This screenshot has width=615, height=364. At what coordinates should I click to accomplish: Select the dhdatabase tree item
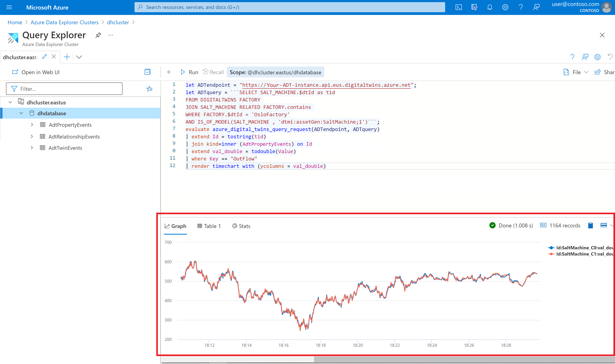tap(80, 113)
